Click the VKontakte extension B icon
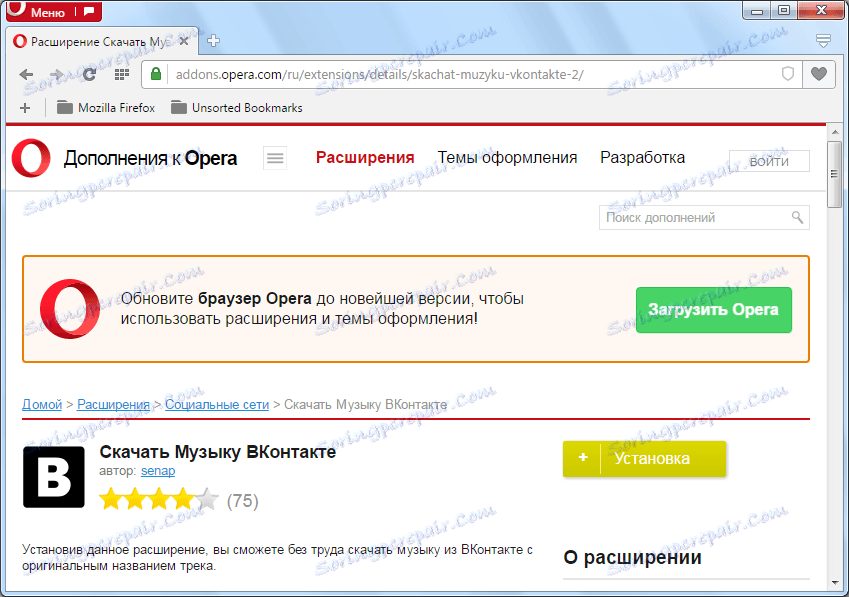 (54, 477)
